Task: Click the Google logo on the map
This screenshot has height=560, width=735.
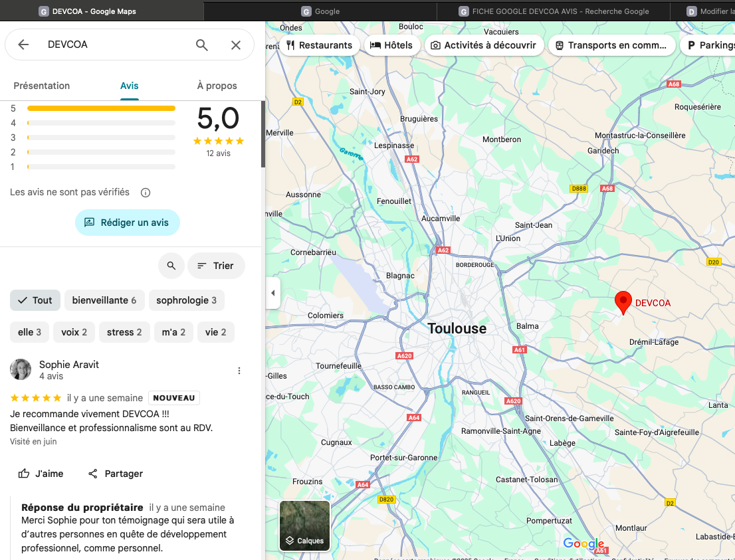Action: [583, 543]
